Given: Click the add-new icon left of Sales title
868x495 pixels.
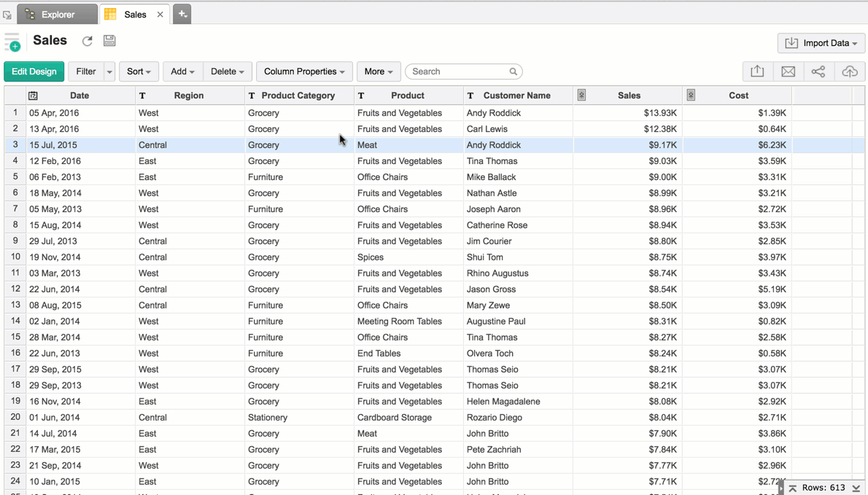Looking at the screenshot, I should click(x=12, y=43).
